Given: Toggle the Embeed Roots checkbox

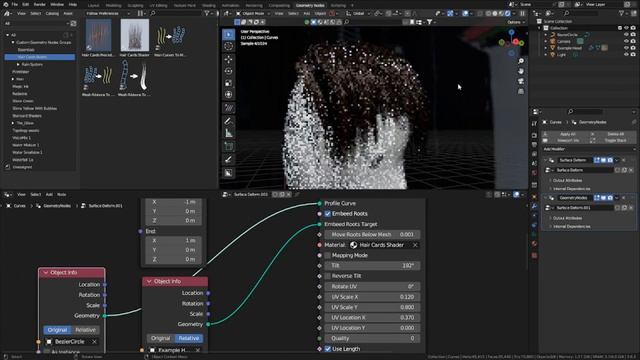Looking at the screenshot, I should [x=328, y=214].
